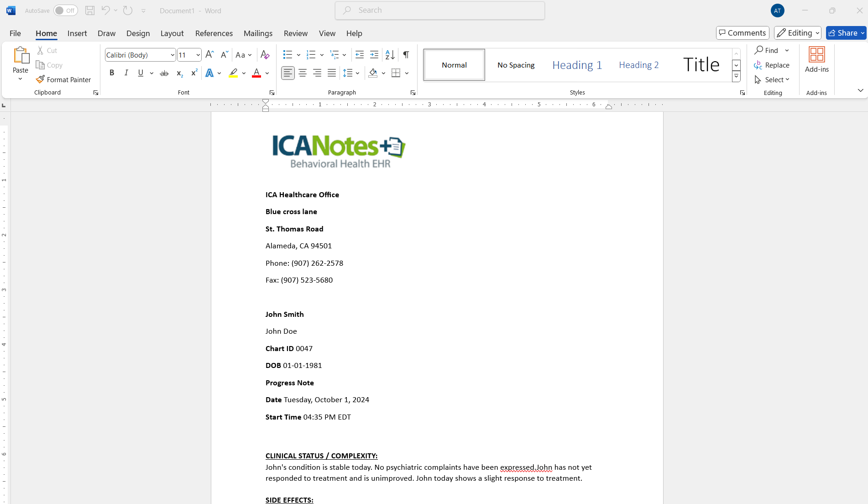Screen dimensions: 868x504
Task: Customize Quick Access Toolbar dropdown
Action: (x=143, y=10)
